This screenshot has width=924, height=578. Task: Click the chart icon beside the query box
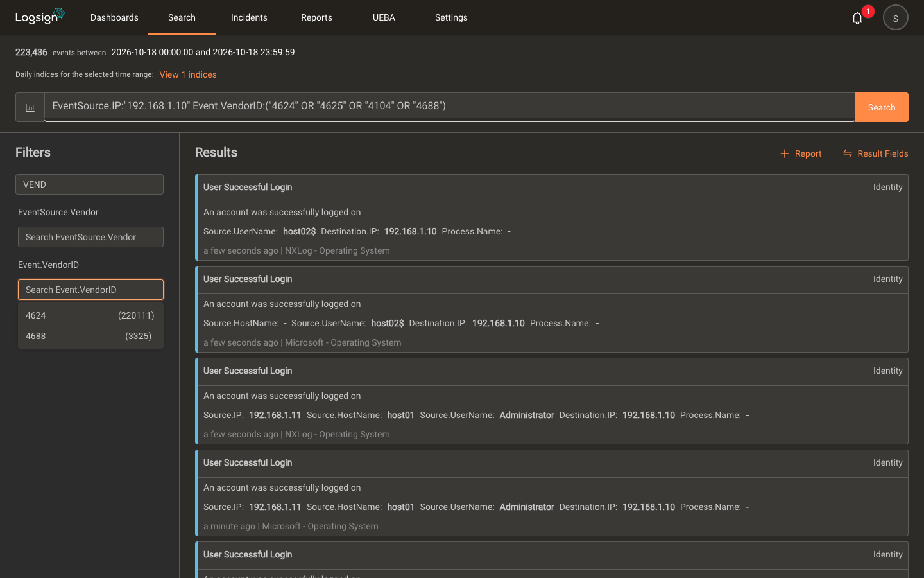30,107
